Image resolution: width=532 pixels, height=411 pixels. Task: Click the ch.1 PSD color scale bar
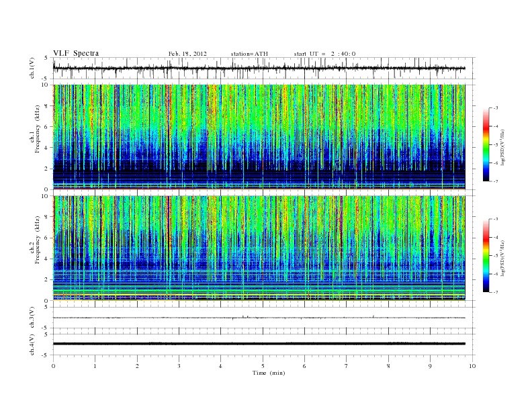point(486,144)
